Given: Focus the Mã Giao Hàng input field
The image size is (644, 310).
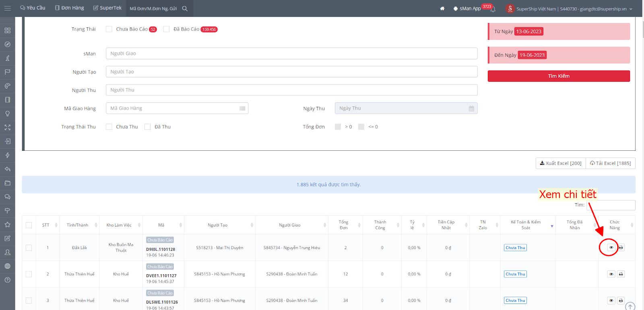Looking at the screenshot, I should 177,108.
